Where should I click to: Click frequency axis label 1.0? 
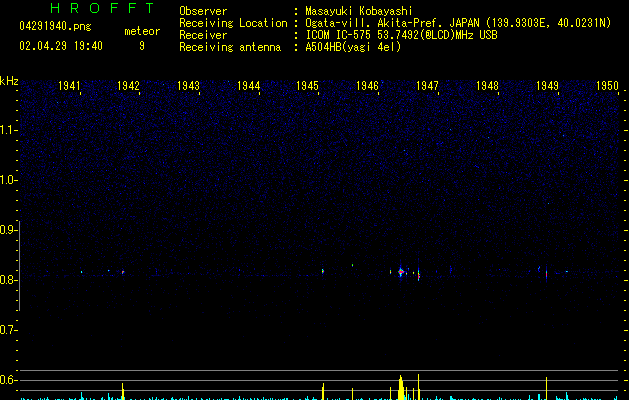click(8, 180)
